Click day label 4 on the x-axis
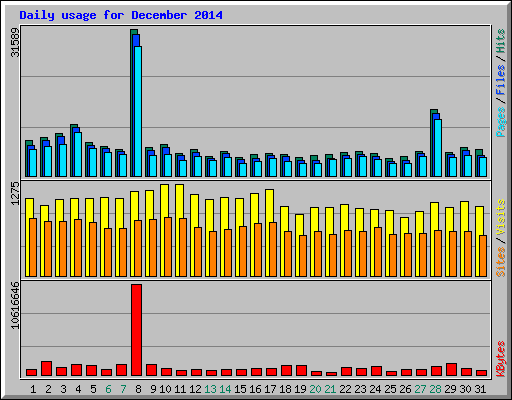Viewport: 512px width, 400px height. 78,389
